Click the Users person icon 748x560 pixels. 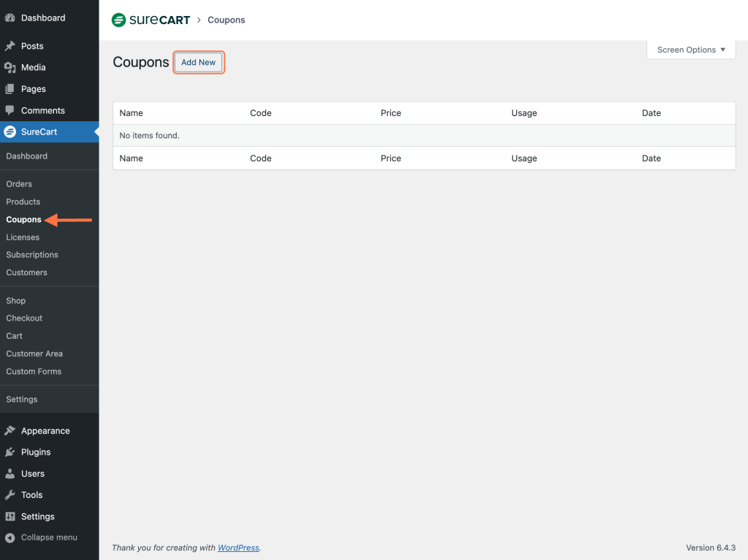tap(10, 474)
